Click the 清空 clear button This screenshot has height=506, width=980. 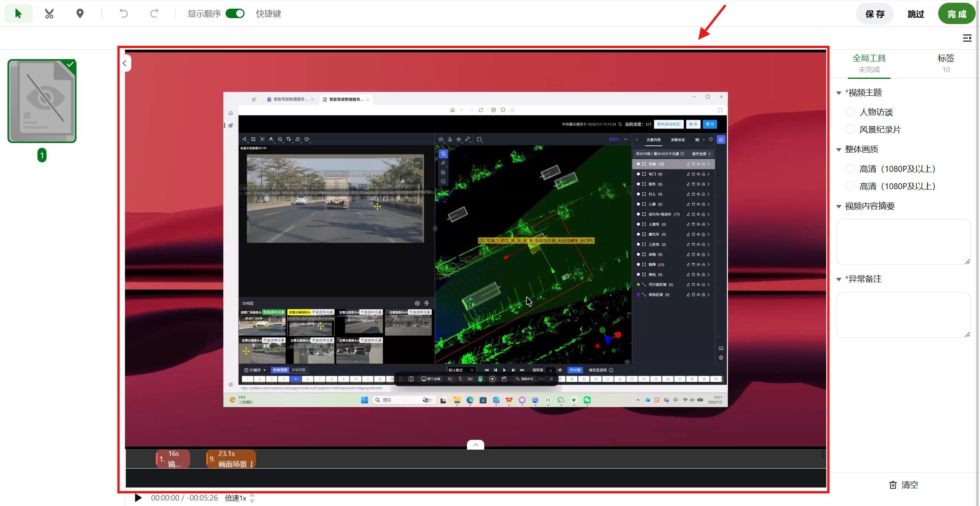[x=904, y=485]
